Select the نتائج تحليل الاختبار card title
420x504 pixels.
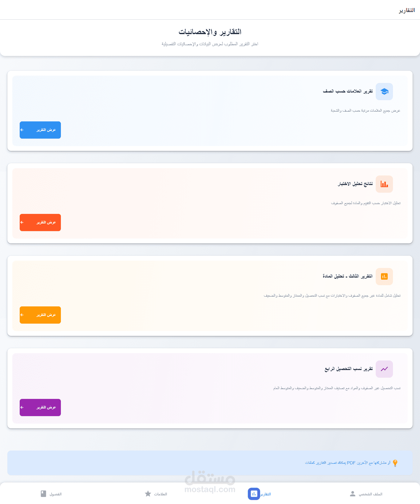click(x=355, y=184)
